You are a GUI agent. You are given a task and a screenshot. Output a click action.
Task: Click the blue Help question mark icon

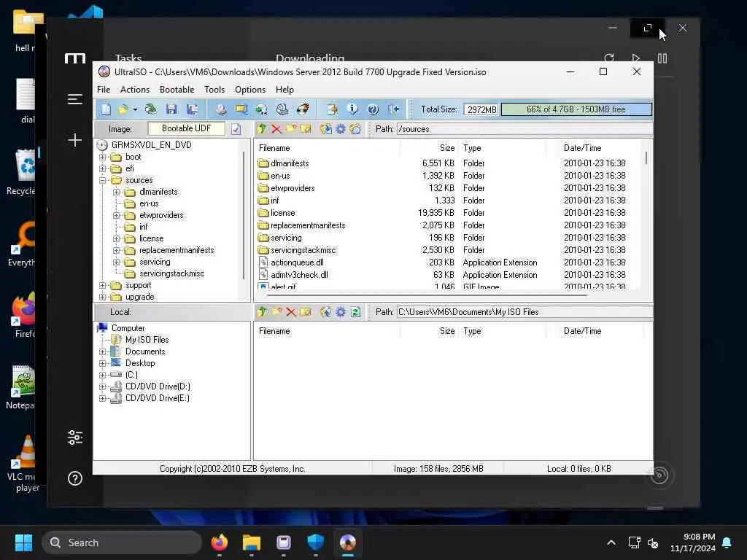point(373,109)
